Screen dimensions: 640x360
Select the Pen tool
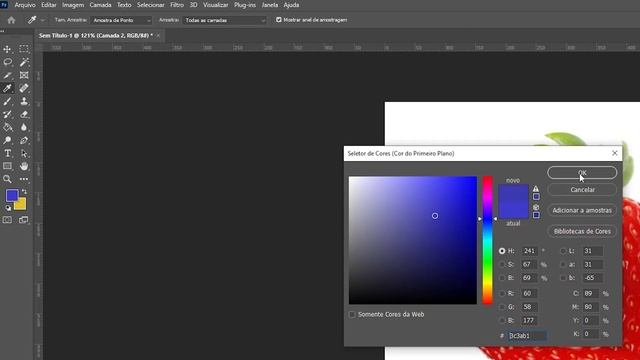pos(24,140)
